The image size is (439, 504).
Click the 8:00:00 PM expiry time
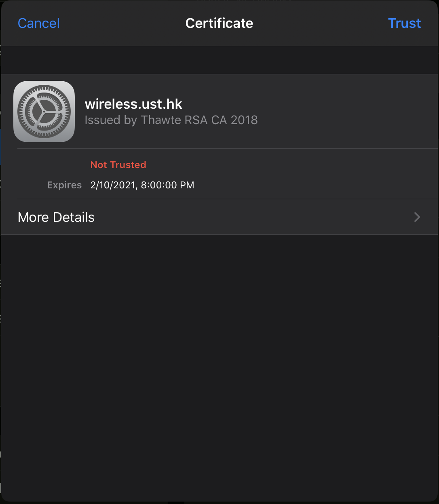point(167,185)
